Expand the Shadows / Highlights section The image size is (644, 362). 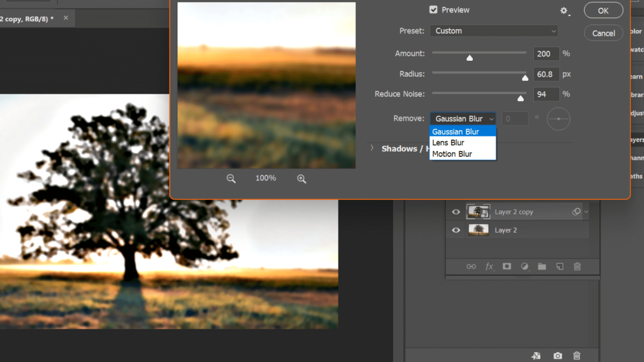(x=372, y=148)
